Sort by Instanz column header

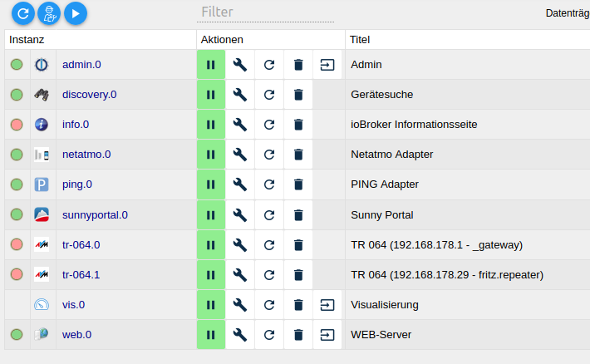(27, 39)
